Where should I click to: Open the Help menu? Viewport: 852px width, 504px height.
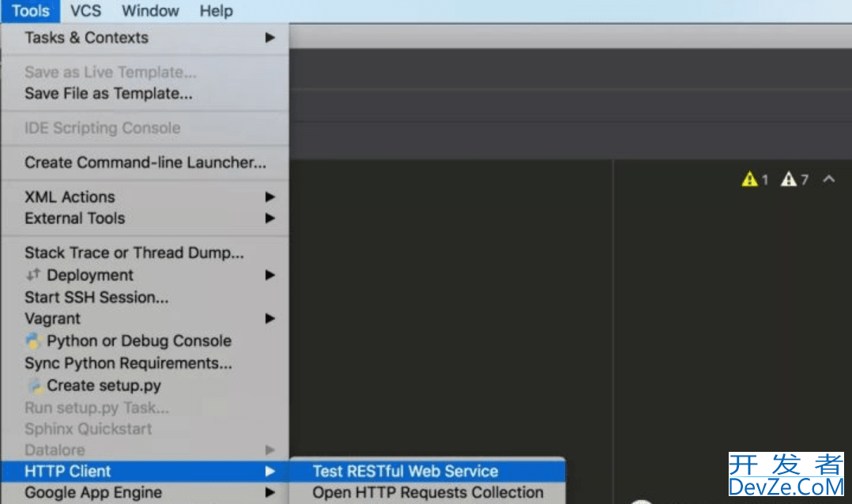point(217,11)
